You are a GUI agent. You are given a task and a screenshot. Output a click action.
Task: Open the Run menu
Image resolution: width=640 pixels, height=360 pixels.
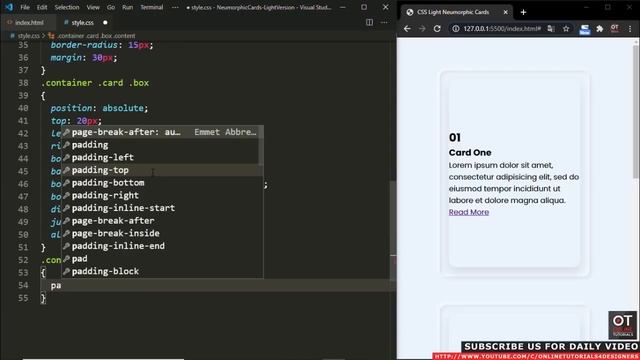click(x=127, y=7)
